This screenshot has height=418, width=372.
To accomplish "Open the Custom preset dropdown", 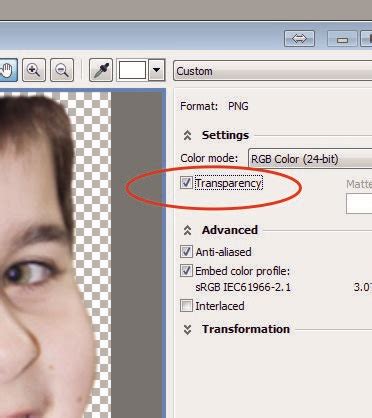I will pyautogui.click(x=273, y=71).
